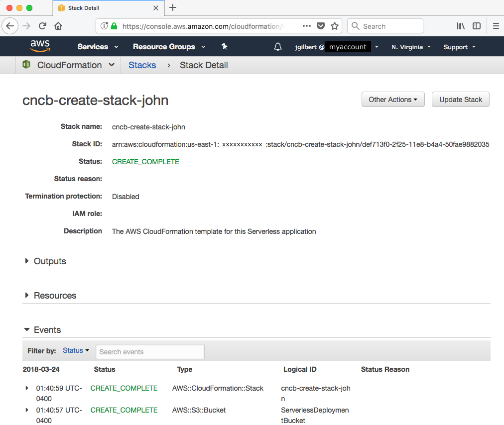Image resolution: width=504 pixels, height=425 pixels.
Task: Click the browser home icon
Action: point(58,26)
